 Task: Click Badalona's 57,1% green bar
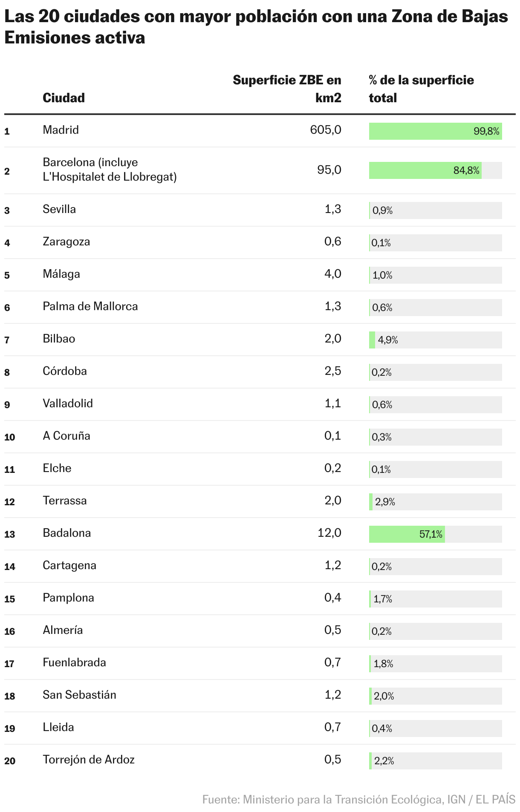click(x=407, y=534)
